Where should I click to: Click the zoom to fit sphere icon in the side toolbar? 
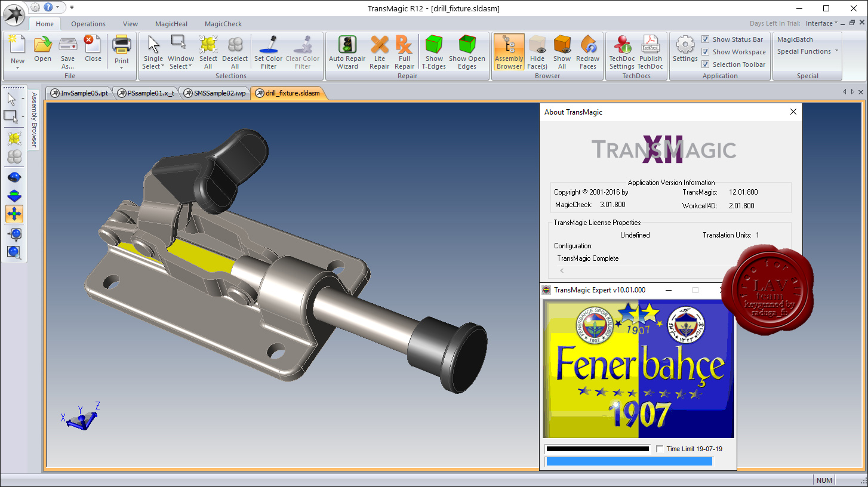(14, 234)
